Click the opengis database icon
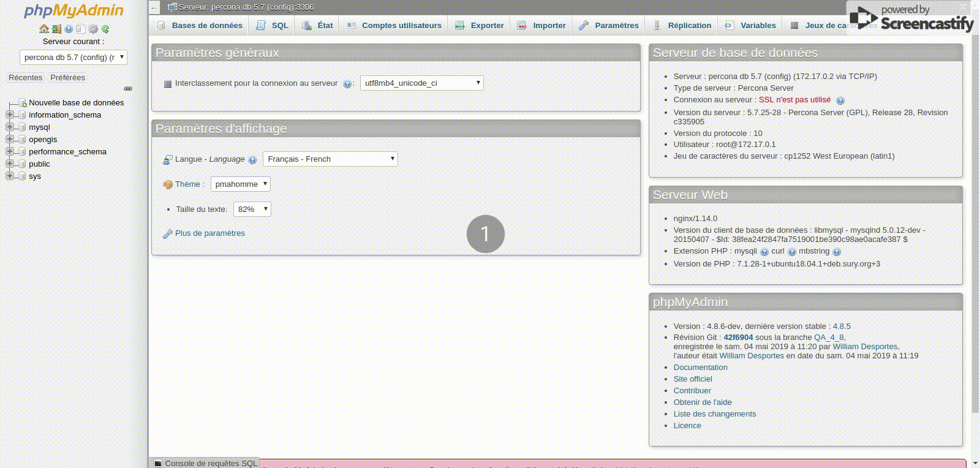The height and width of the screenshot is (468, 980). click(x=22, y=140)
